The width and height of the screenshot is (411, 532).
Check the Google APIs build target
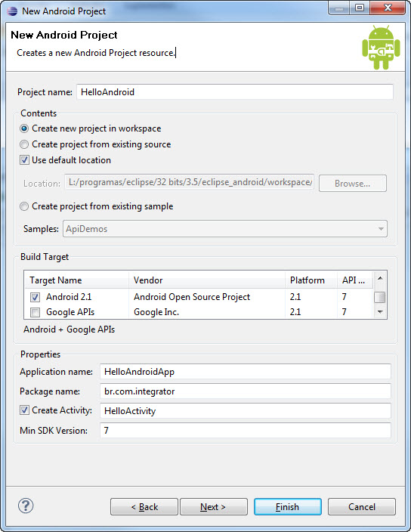click(x=35, y=312)
